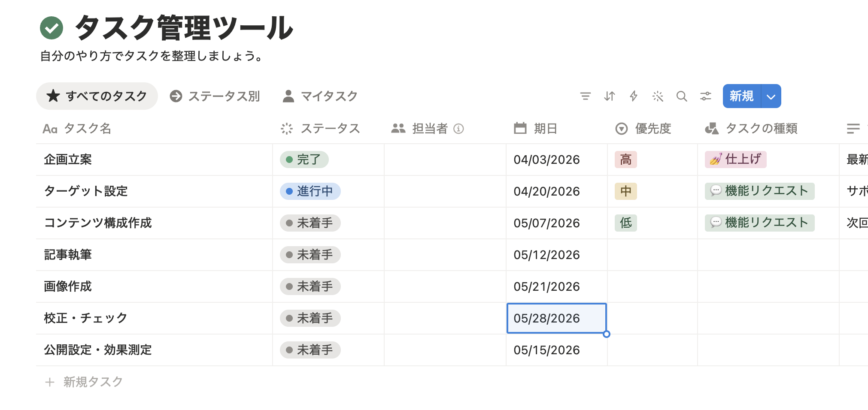Click the sparkle AI icon in toolbar

tap(658, 96)
